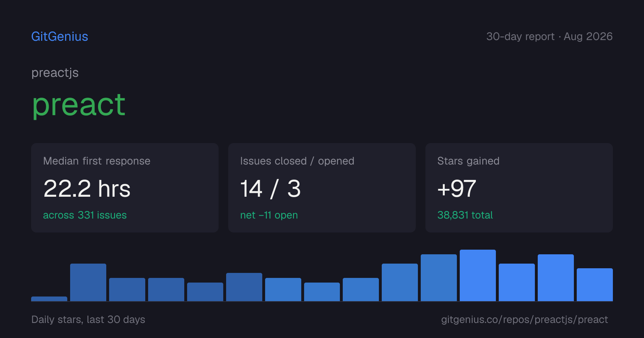Click the "net −11 open" subtext
Screen dimensions: 644x338
[269, 215]
